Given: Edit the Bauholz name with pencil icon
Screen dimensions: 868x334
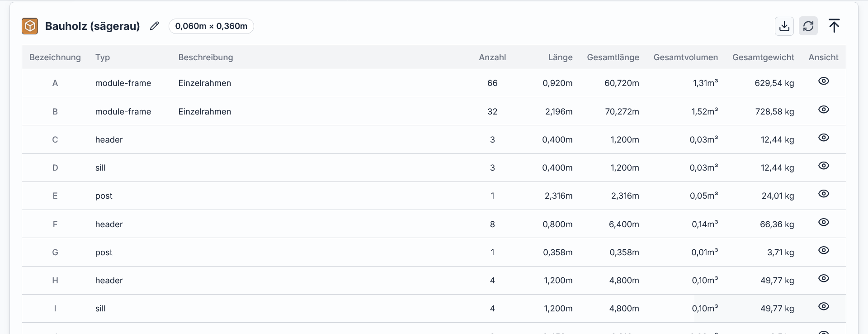Looking at the screenshot, I should point(155,26).
